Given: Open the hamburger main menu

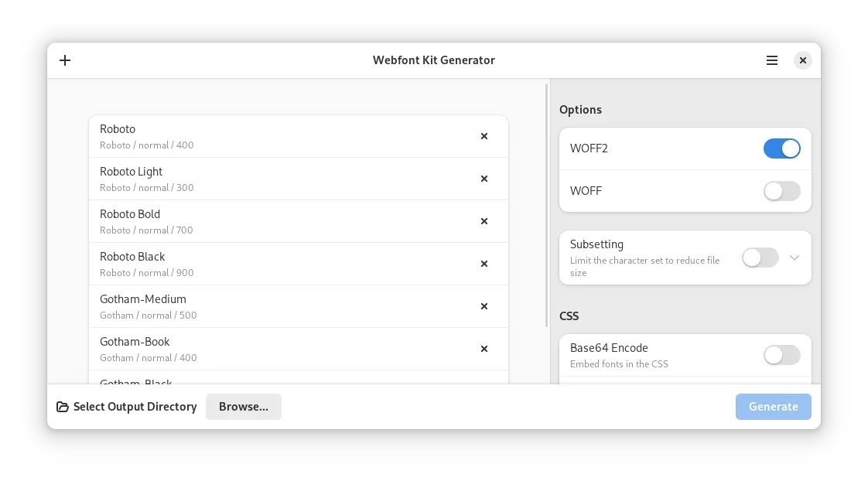Looking at the screenshot, I should (x=771, y=60).
